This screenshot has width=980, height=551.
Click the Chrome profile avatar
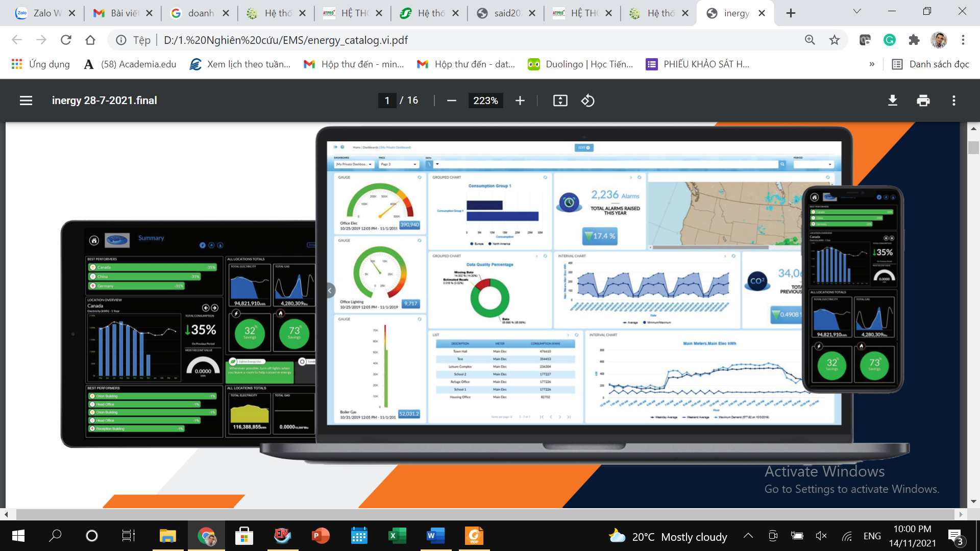(939, 39)
